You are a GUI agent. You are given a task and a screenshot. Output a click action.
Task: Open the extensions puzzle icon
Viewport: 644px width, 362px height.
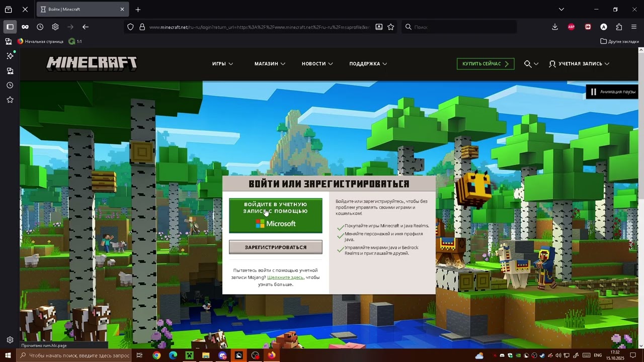pyautogui.click(x=619, y=27)
